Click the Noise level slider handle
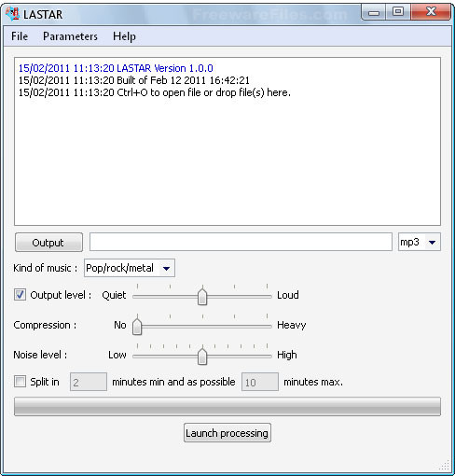Viewport: 455px width, 476px height. click(x=202, y=357)
